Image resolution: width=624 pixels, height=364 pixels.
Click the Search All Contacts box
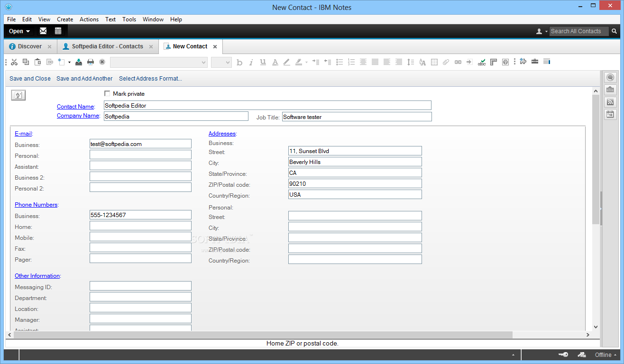point(579,31)
